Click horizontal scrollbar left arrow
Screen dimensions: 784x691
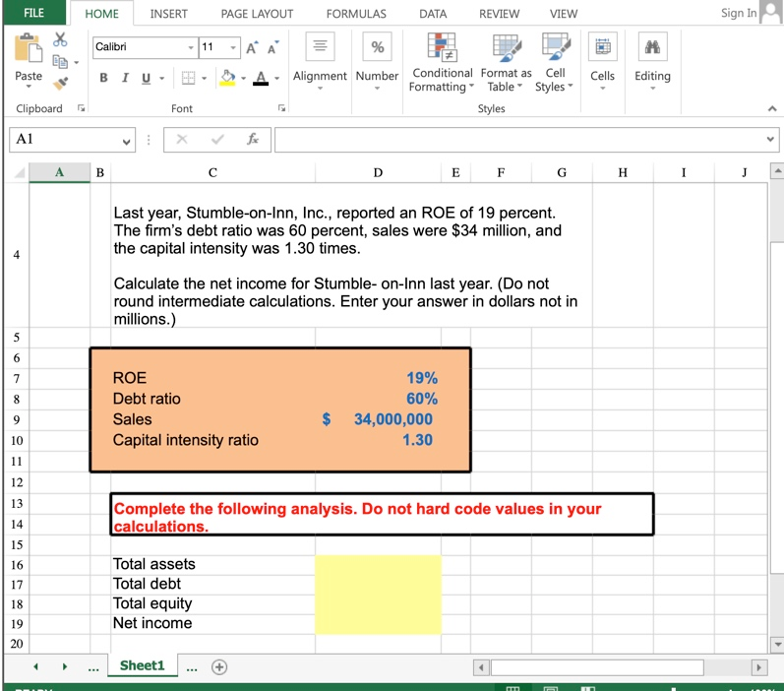[x=481, y=667]
